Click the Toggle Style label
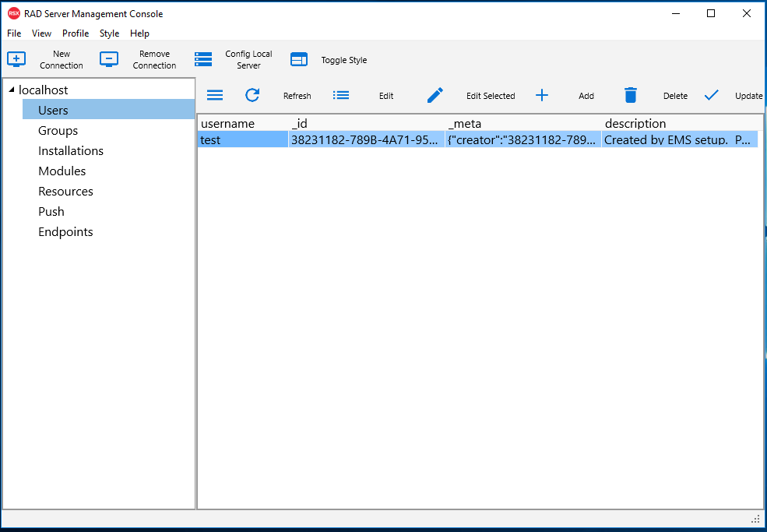Image resolution: width=767 pixels, height=532 pixels. 344,60
